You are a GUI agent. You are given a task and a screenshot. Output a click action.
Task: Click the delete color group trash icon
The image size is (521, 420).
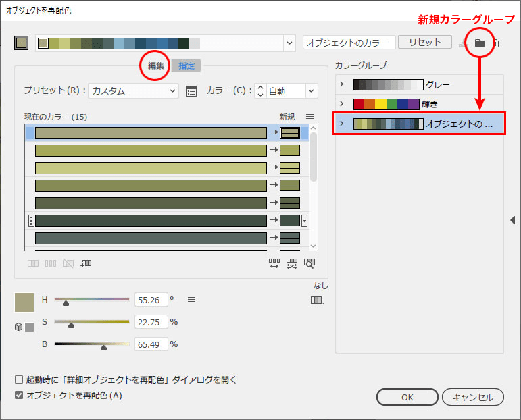point(495,43)
